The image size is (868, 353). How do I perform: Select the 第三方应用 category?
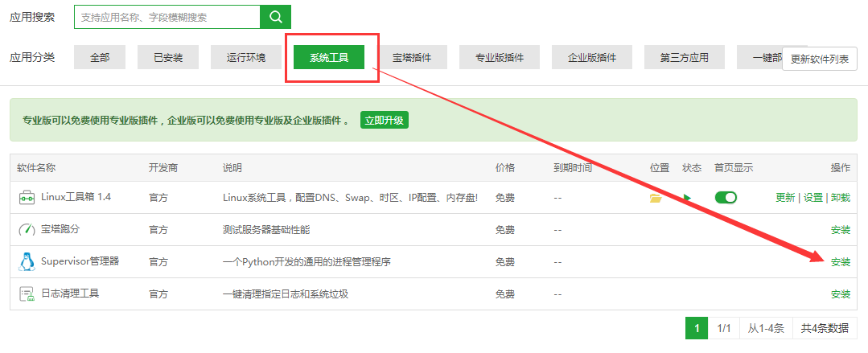tap(685, 58)
